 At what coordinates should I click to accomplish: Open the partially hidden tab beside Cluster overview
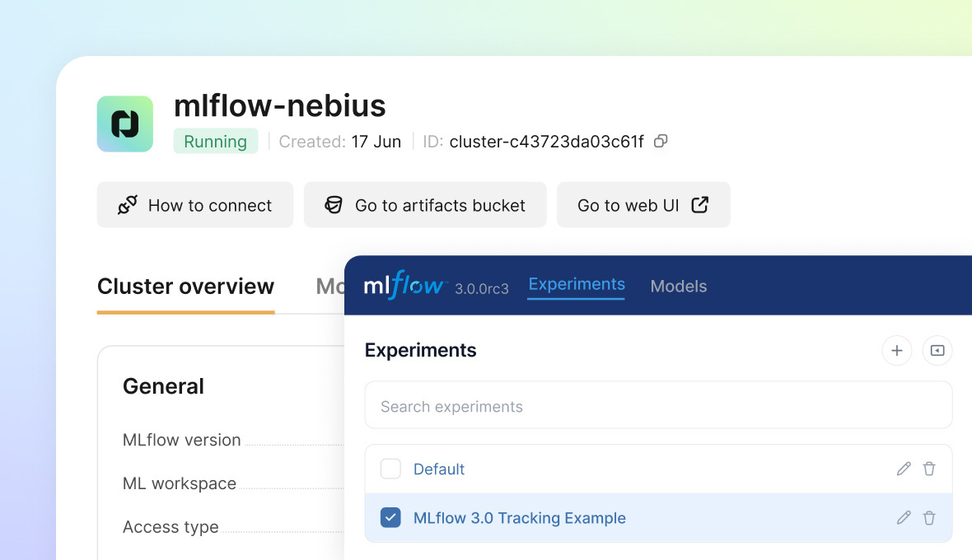(329, 287)
